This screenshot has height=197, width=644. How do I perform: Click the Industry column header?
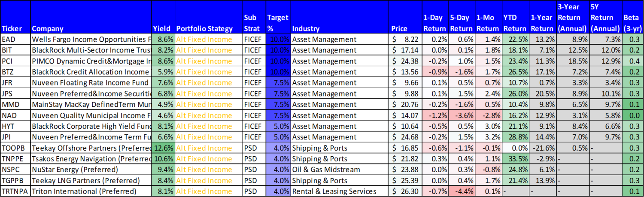339,18
